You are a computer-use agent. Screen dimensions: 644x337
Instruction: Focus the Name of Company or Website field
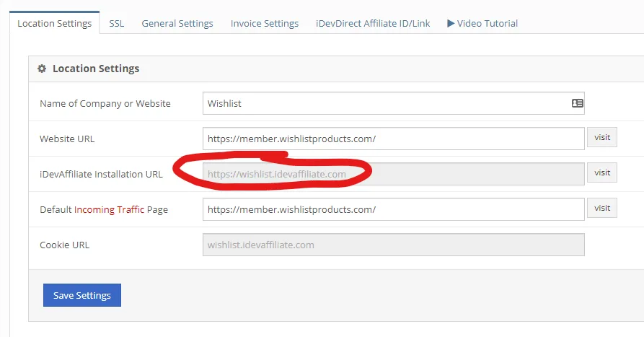pyautogui.click(x=386, y=103)
